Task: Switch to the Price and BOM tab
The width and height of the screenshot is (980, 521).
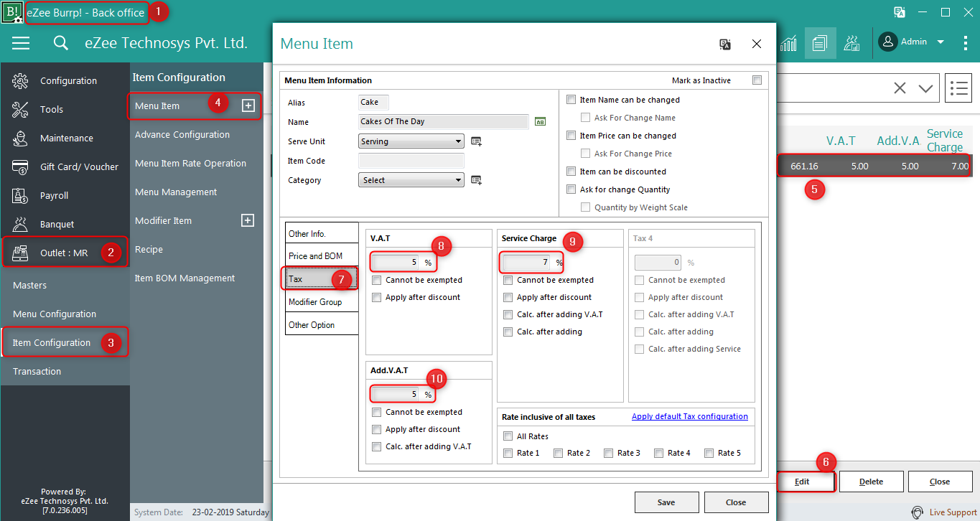Action: pos(321,256)
